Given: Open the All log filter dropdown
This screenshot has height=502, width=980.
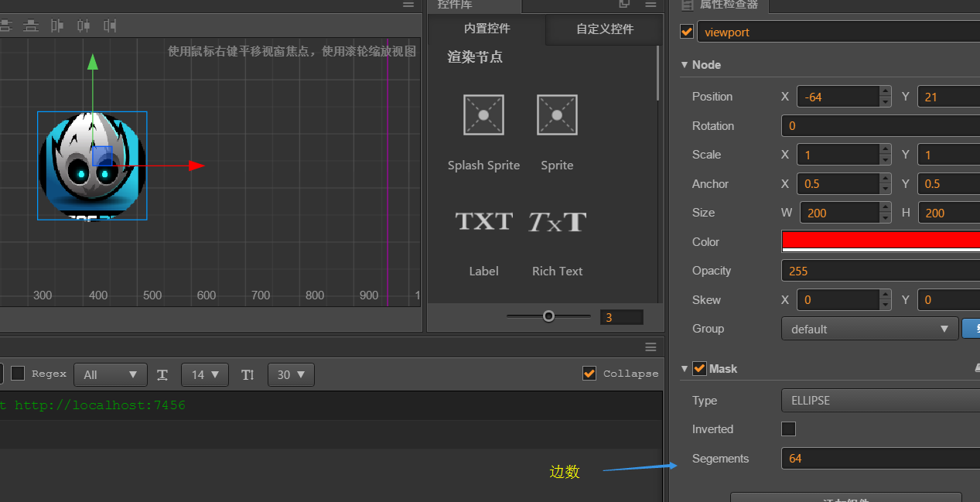Looking at the screenshot, I should click(110, 374).
